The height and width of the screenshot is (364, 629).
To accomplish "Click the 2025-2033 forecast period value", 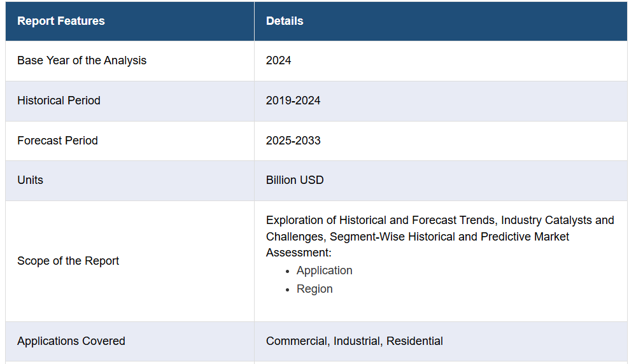I will pyautogui.click(x=293, y=141).
